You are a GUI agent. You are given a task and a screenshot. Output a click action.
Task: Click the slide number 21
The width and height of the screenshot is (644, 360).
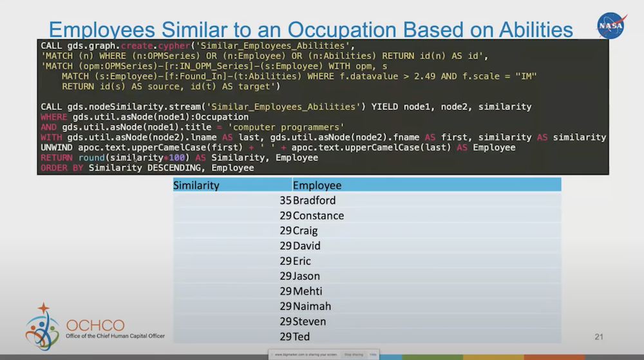tap(599, 337)
